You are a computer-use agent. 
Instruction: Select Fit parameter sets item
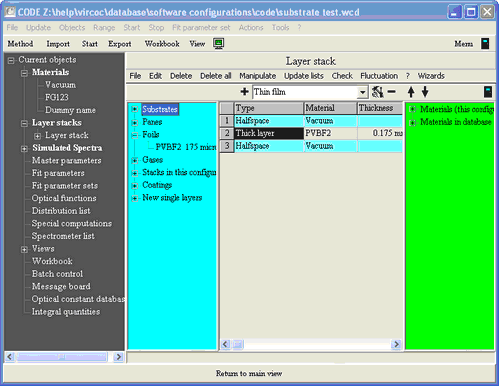(65, 186)
